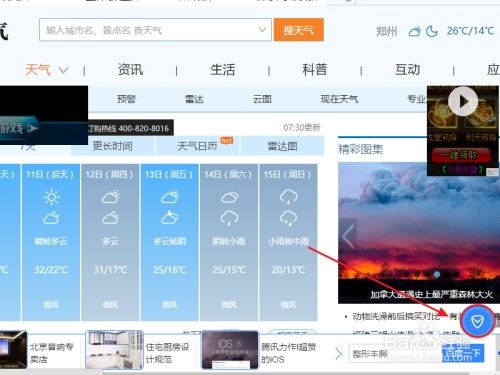Click top rain icon for 15日

tap(289, 197)
